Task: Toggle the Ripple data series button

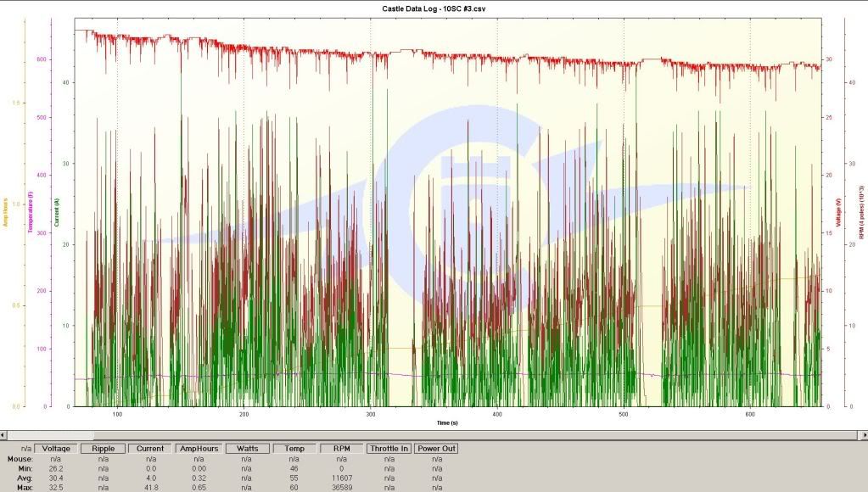Action: click(103, 449)
